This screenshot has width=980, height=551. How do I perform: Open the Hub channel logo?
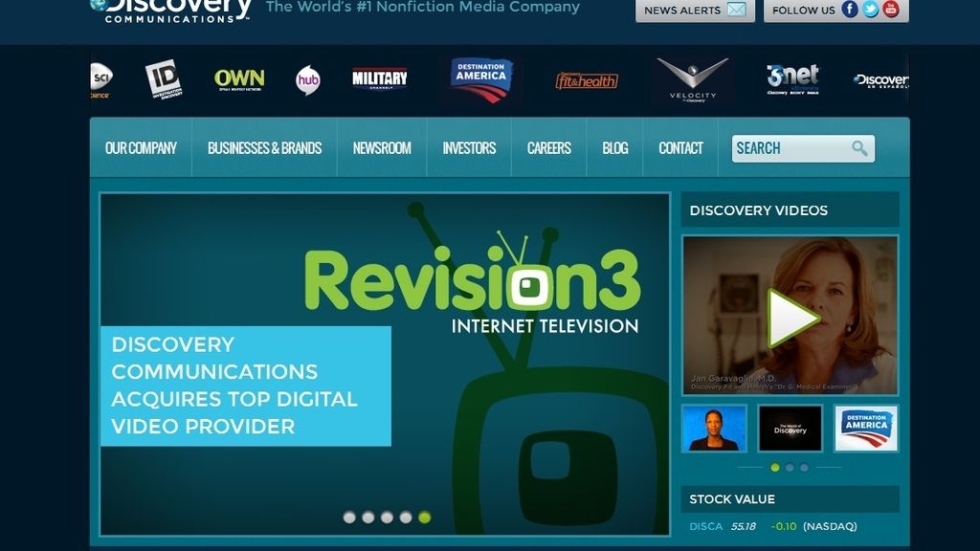click(307, 80)
